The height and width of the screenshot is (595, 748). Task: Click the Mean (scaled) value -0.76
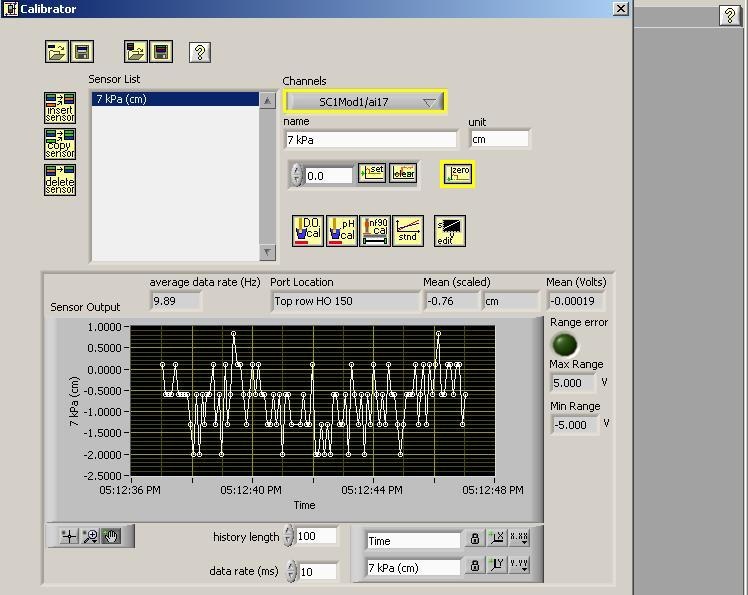(451, 301)
